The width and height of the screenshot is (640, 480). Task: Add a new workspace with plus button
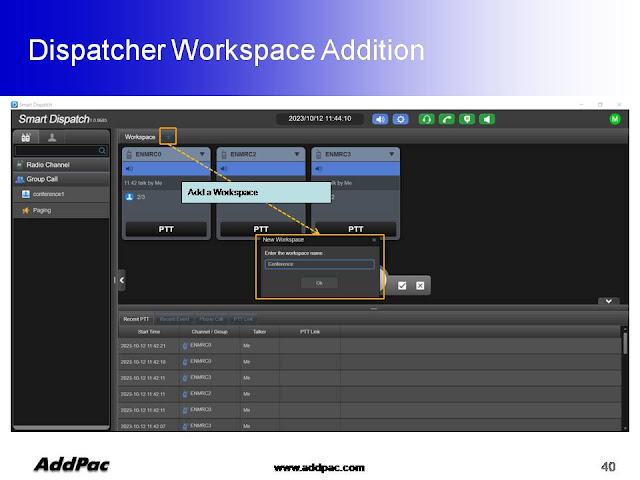coord(168,137)
